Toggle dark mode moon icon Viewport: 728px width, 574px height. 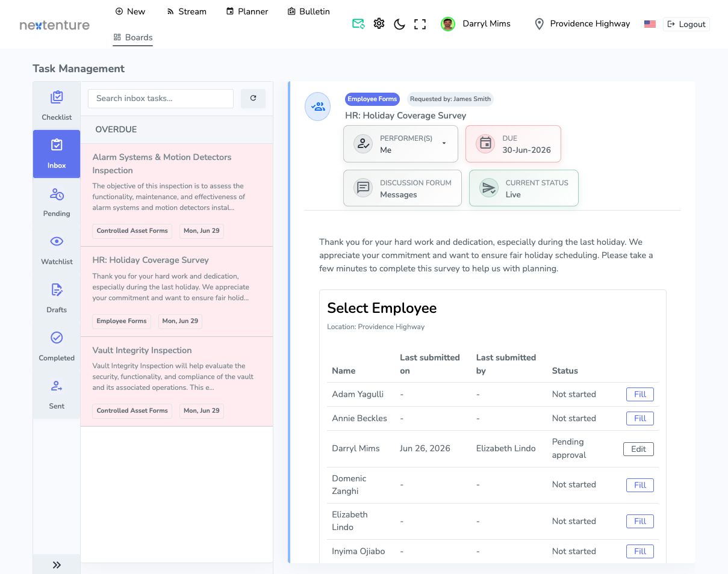point(399,24)
